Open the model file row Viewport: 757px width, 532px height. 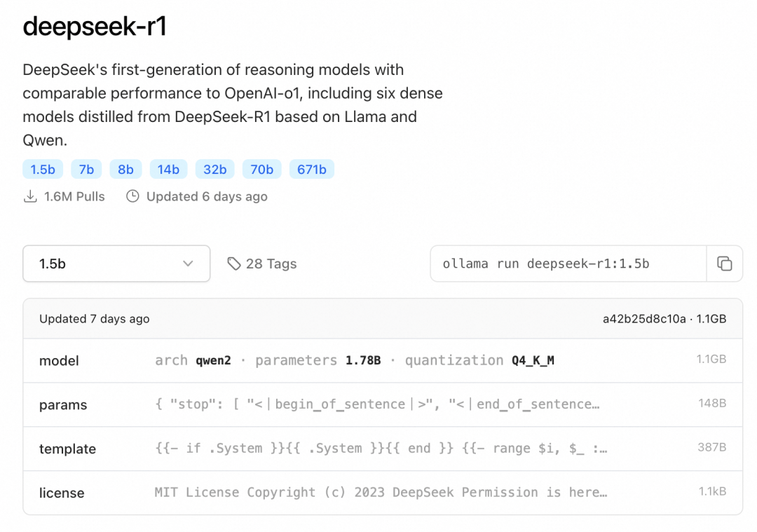click(x=382, y=361)
